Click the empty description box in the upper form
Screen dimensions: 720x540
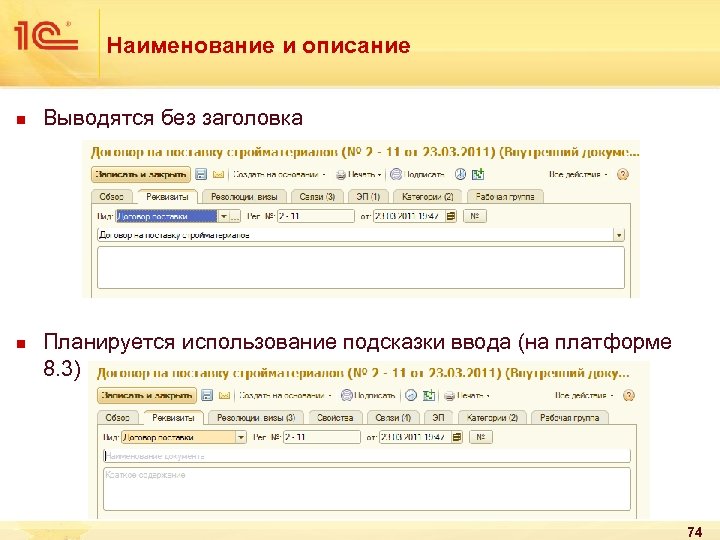(361, 268)
